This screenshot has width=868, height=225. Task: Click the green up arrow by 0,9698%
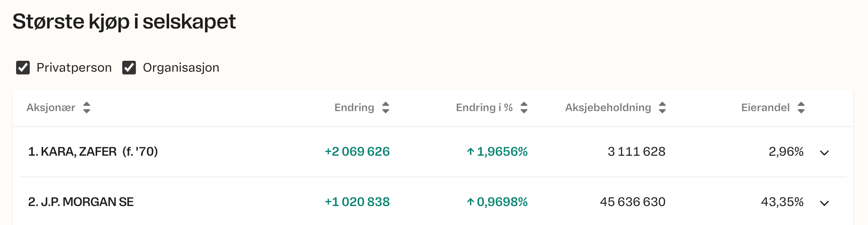click(470, 202)
